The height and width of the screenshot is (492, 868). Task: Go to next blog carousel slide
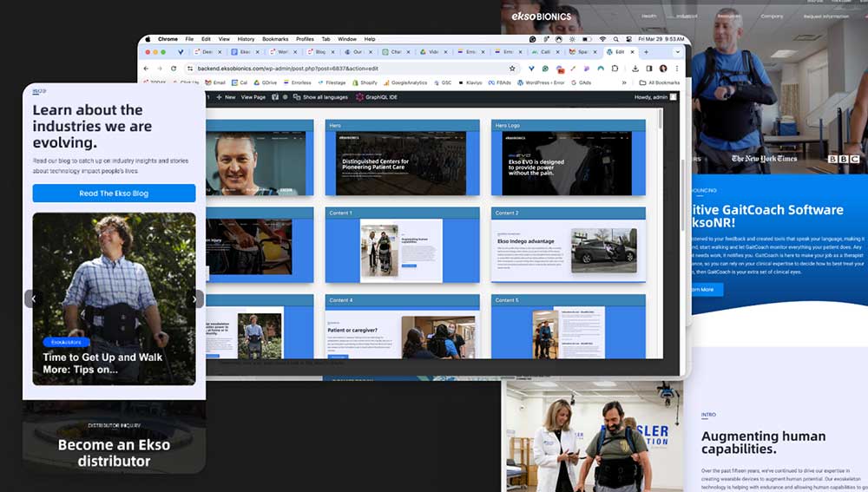pos(194,298)
